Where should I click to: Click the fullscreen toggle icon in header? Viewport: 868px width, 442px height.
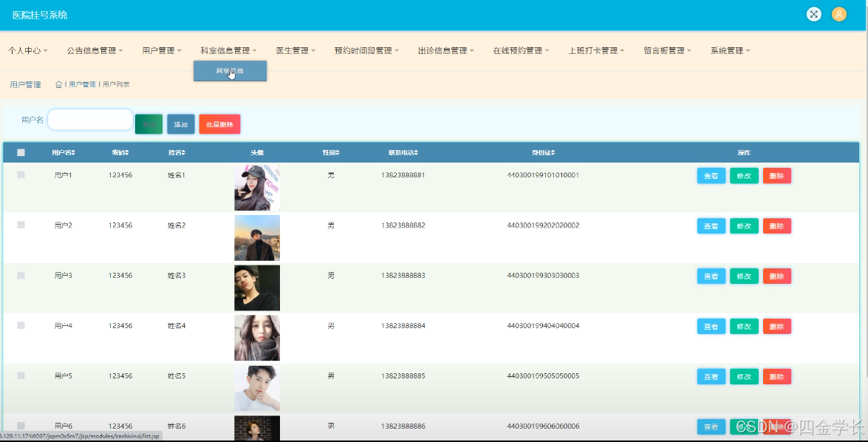coord(814,14)
